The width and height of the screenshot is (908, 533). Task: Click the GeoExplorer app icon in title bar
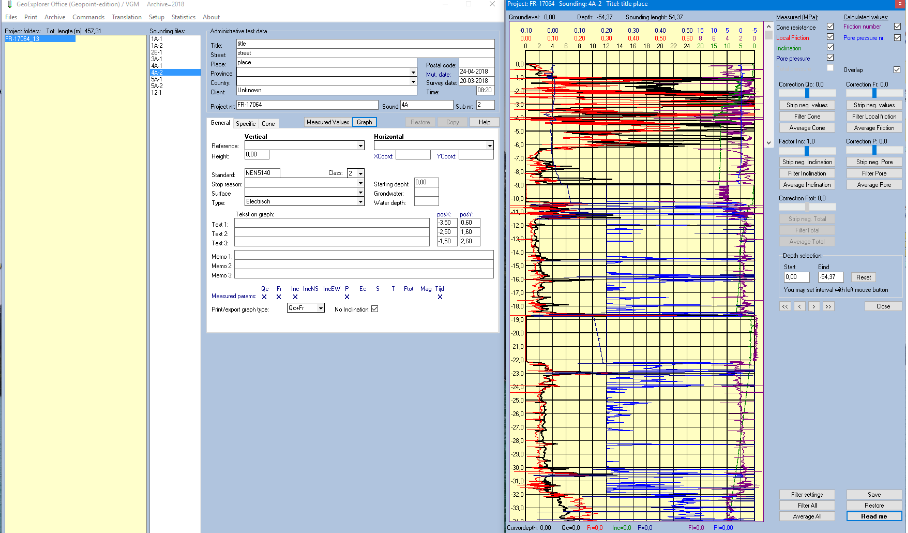[x=9, y=4]
